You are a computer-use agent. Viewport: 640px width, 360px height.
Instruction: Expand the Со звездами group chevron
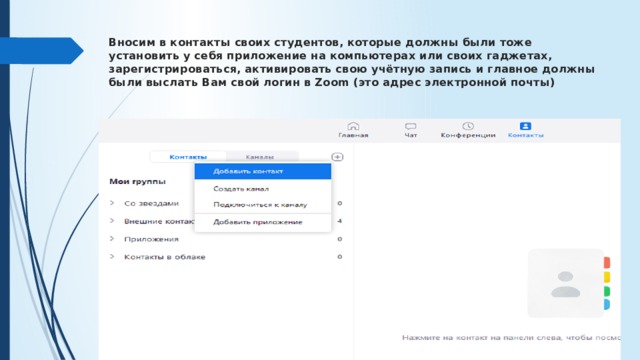click(112, 203)
